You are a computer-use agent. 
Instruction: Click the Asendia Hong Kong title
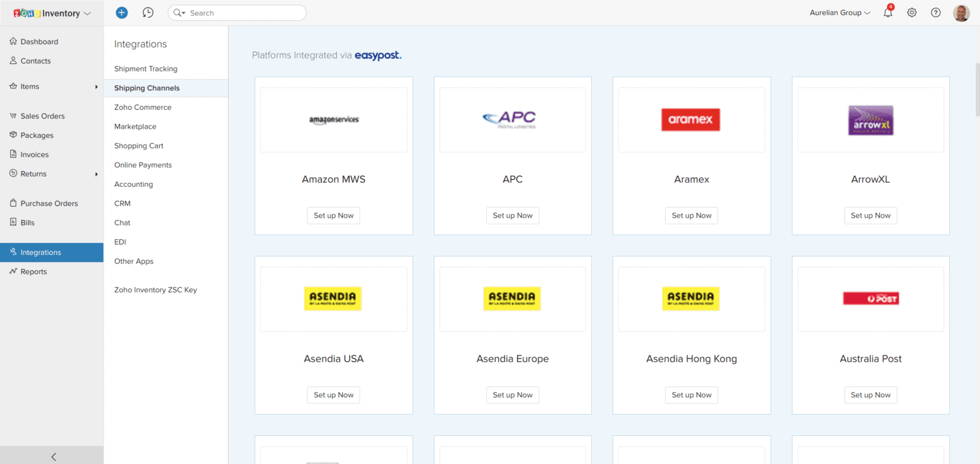click(692, 359)
